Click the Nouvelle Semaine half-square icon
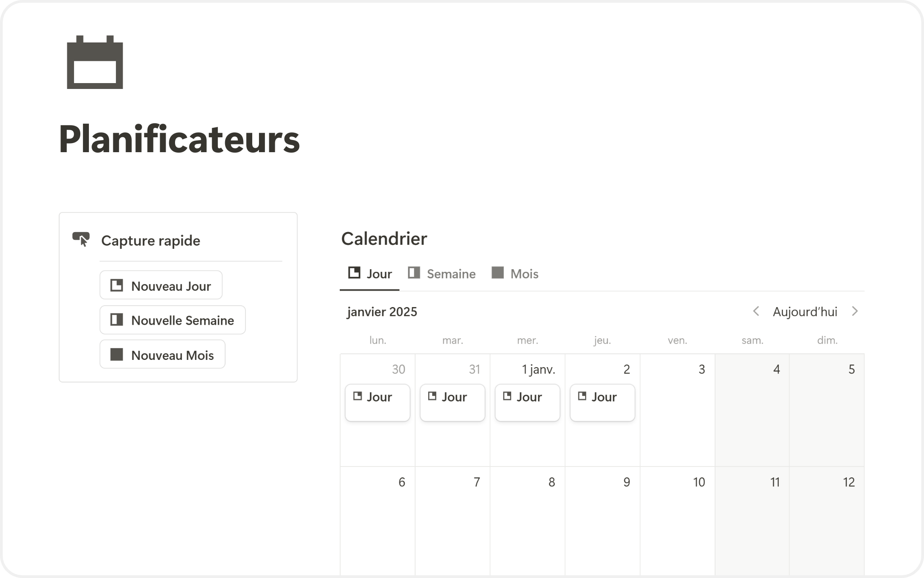The image size is (924, 578). pyautogui.click(x=117, y=320)
